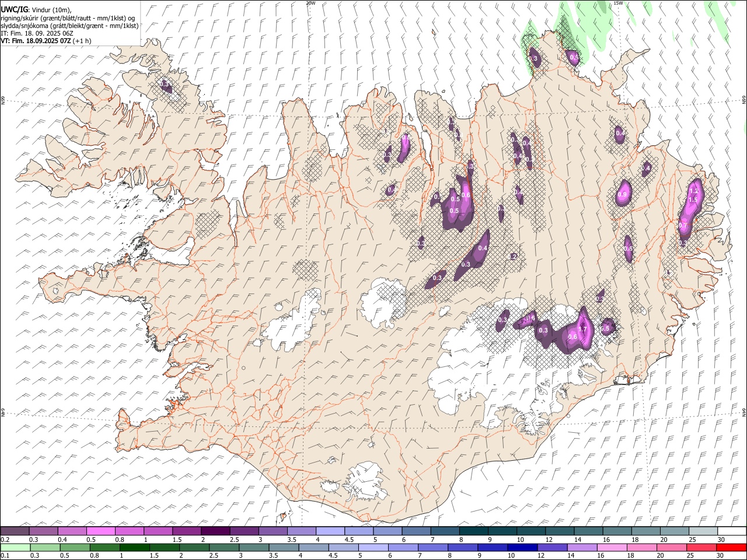Click lavender snow swatch between 4 and 4.5

[x=330, y=531]
